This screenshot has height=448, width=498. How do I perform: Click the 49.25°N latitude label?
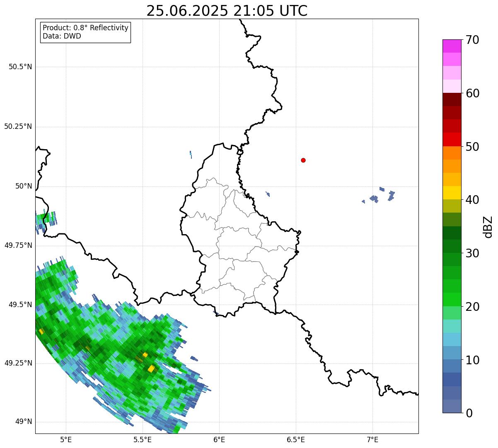18,363
